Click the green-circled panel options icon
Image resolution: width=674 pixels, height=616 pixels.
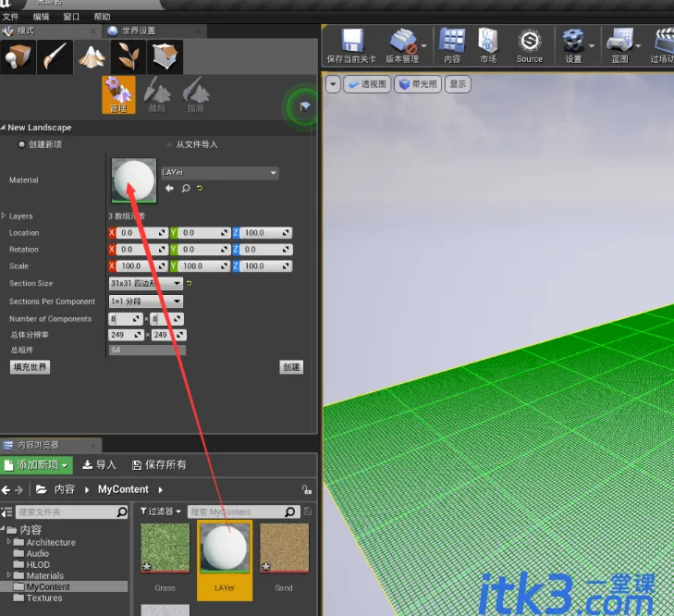pos(305,105)
